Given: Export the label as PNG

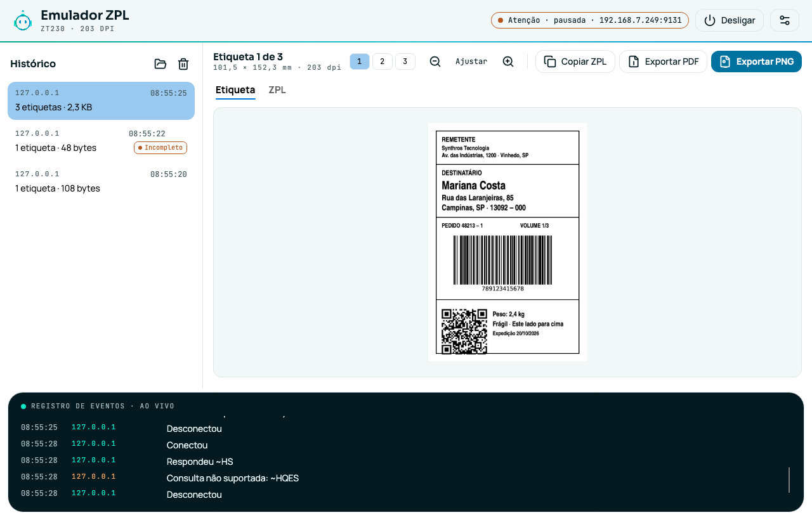Looking at the screenshot, I should (x=757, y=62).
